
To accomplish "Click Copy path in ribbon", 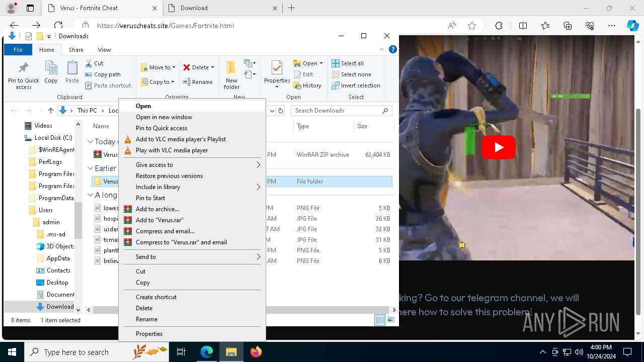I will (x=103, y=74).
